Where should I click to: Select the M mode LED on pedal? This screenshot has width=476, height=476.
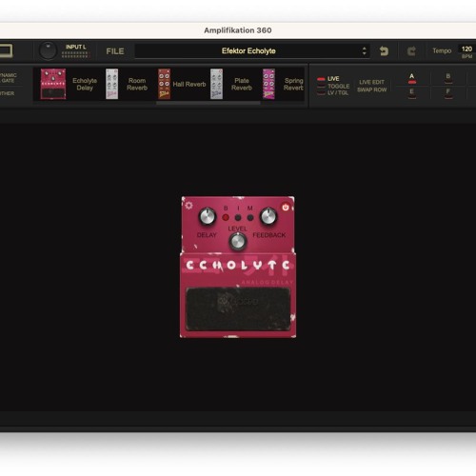pos(250,218)
